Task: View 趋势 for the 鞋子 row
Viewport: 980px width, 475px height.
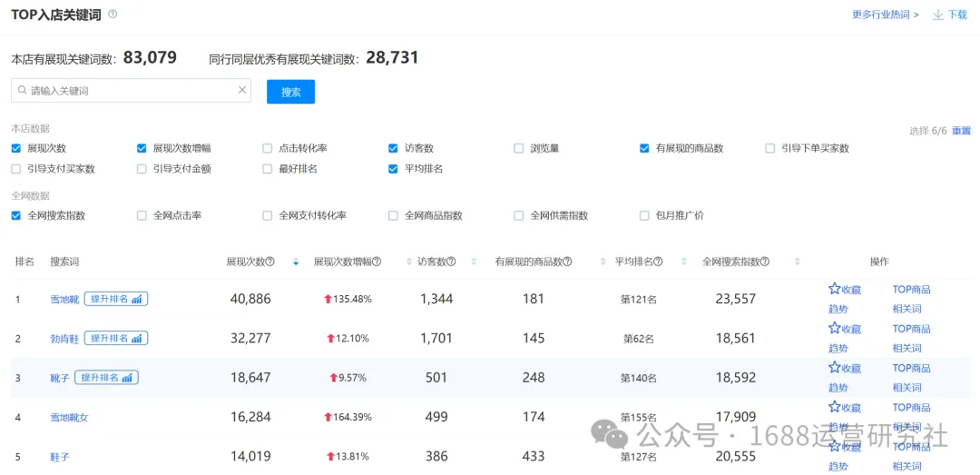Action: coord(838,466)
